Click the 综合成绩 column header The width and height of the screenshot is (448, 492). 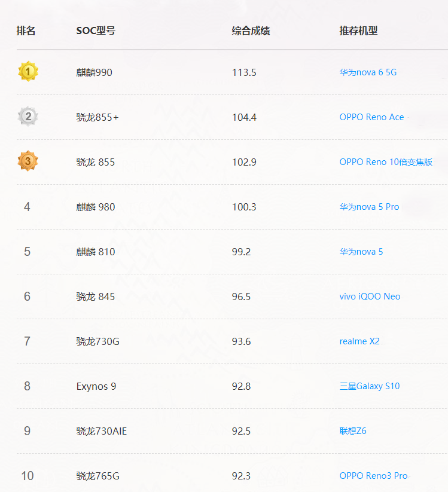[251, 30]
